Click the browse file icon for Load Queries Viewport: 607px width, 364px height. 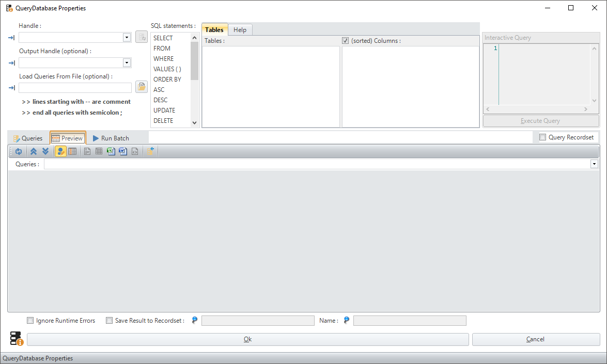pos(141,87)
